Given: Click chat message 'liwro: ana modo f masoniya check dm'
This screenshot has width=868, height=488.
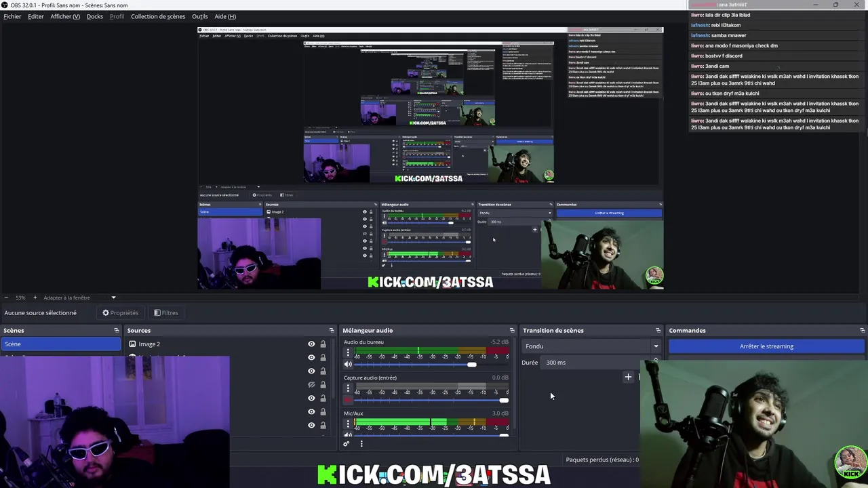Looking at the screenshot, I should [734, 45].
